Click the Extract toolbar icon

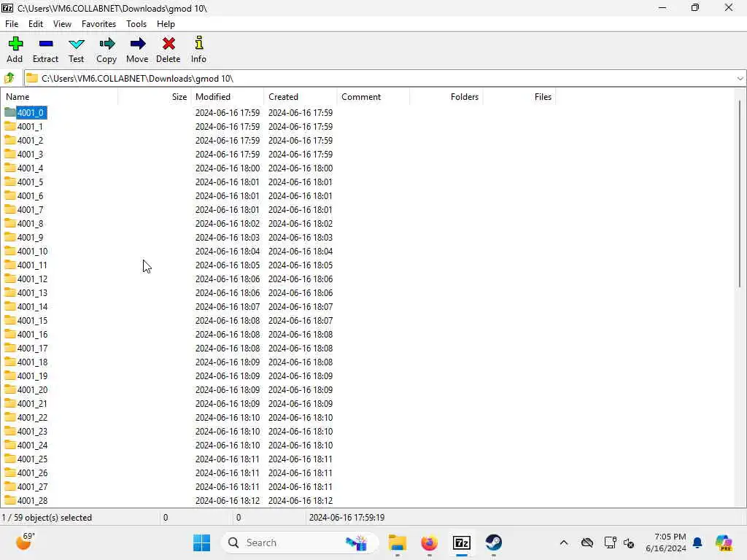tap(46, 44)
